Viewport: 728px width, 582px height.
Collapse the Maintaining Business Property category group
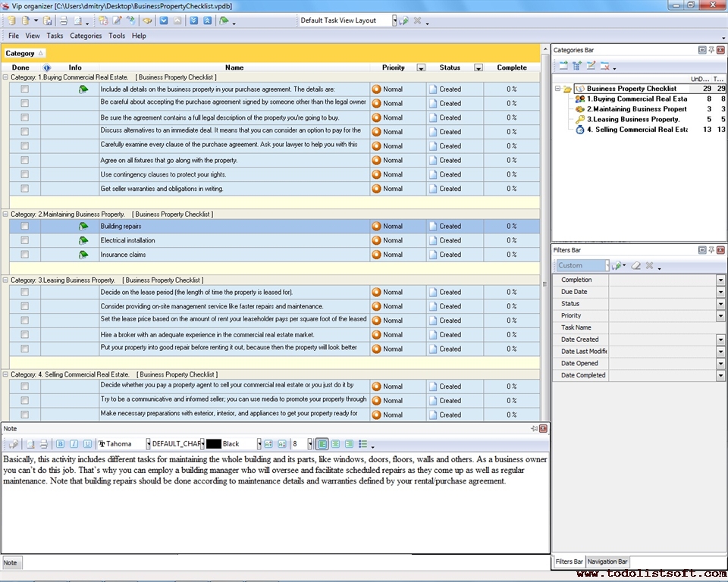[x=6, y=214]
